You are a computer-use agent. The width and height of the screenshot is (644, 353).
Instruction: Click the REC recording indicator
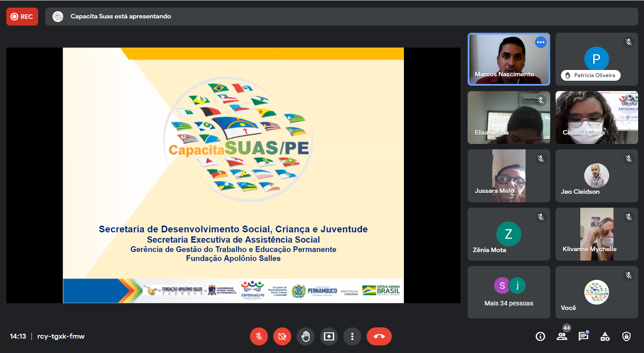pyautogui.click(x=22, y=17)
